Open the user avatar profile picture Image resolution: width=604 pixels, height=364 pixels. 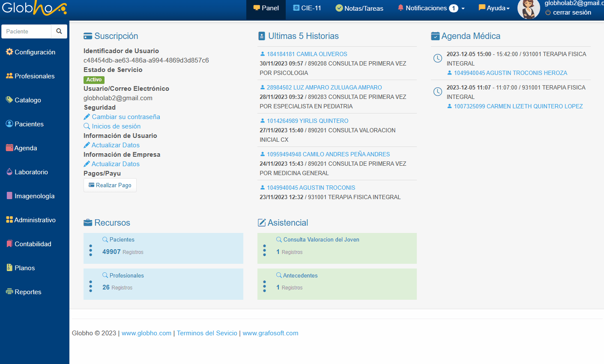click(528, 9)
